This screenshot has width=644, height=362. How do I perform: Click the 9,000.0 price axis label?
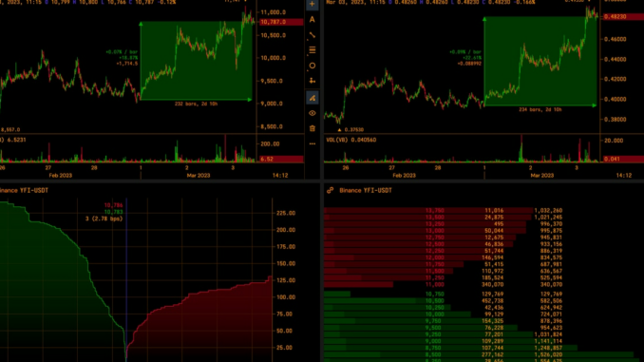point(273,104)
